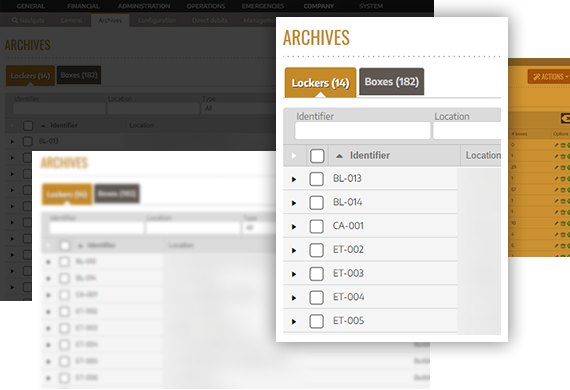
Task: Click the pencil edit icon in the 10 boxes row
Action: [x=556, y=223]
